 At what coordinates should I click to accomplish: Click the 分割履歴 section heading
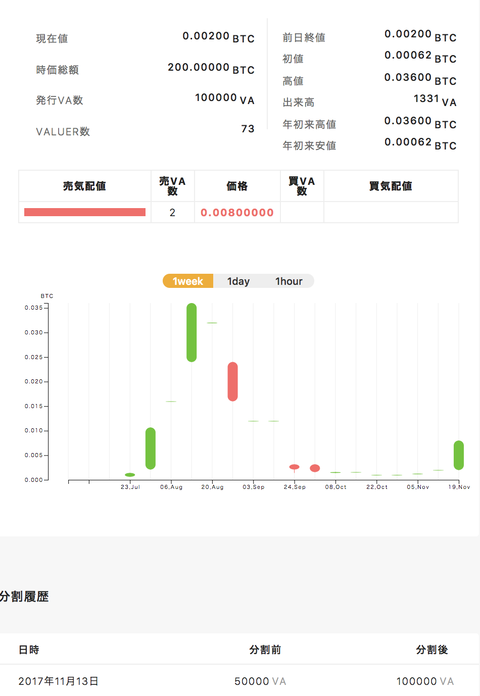24,597
